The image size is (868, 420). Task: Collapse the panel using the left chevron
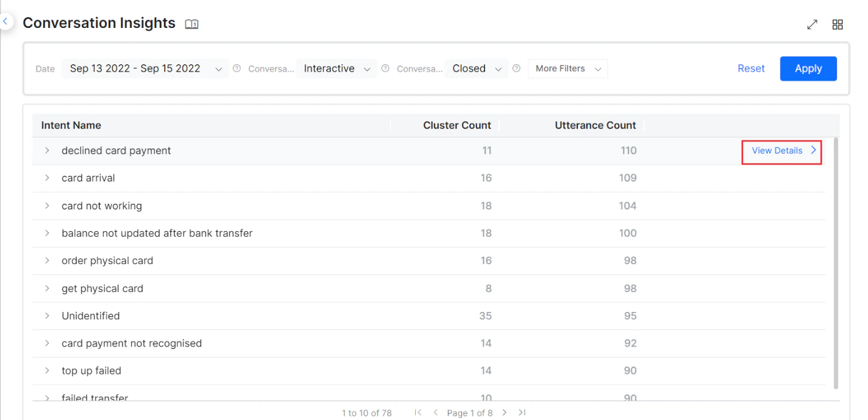pos(5,21)
